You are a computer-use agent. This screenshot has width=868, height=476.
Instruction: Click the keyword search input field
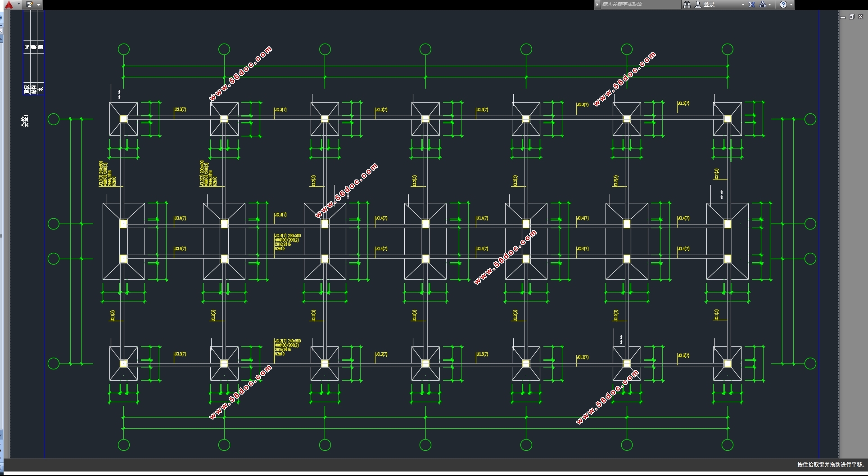[x=639, y=4]
